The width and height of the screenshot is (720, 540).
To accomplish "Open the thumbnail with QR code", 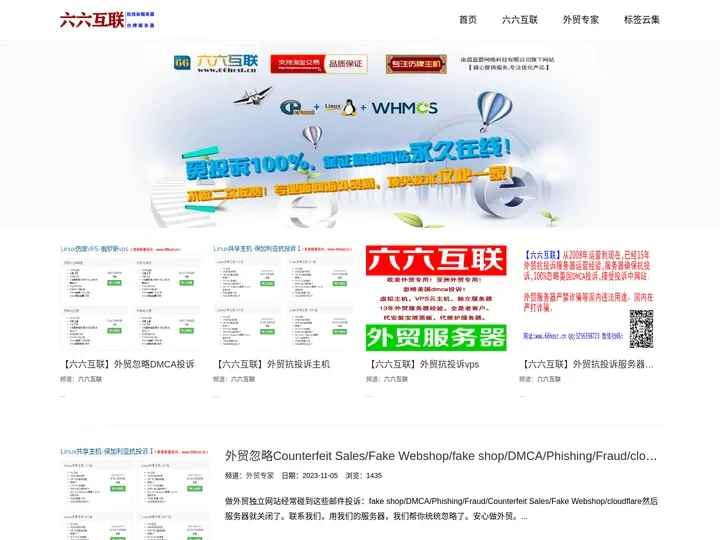I will pos(589,298).
